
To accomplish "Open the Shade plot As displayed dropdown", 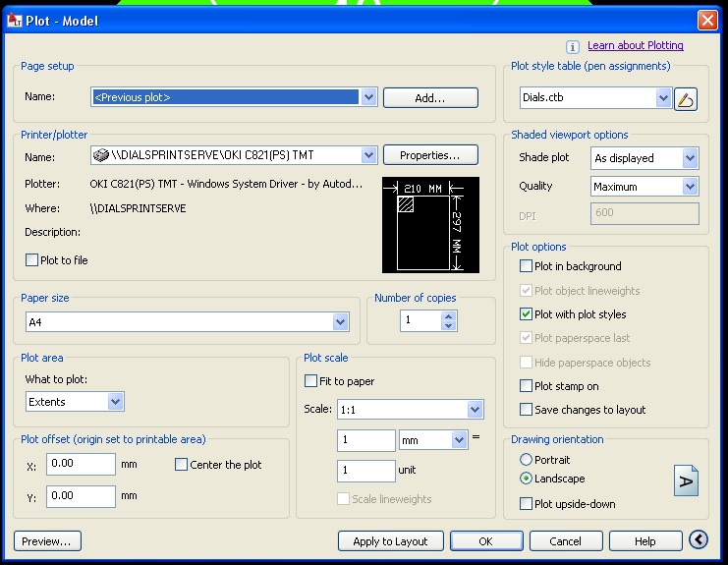I will click(x=690, y=158).
